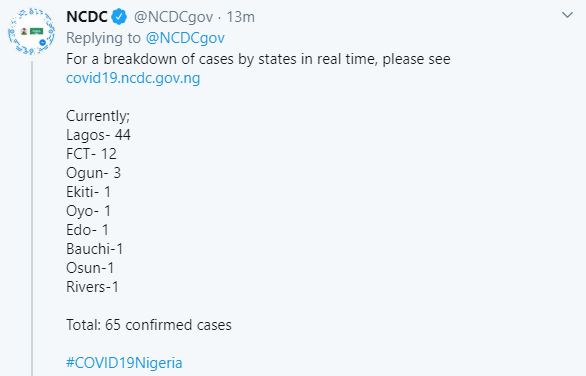The width and height of the screenshot is (586, 376).
Task: Click the 'Replying to' label text
Action: 104,38
